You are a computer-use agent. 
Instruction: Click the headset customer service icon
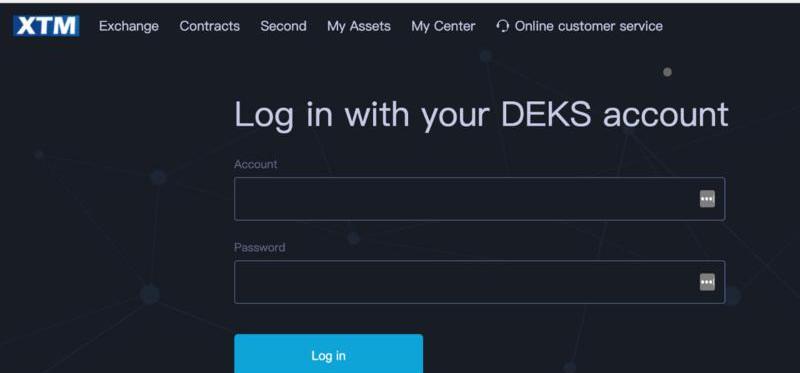point(503,26)
